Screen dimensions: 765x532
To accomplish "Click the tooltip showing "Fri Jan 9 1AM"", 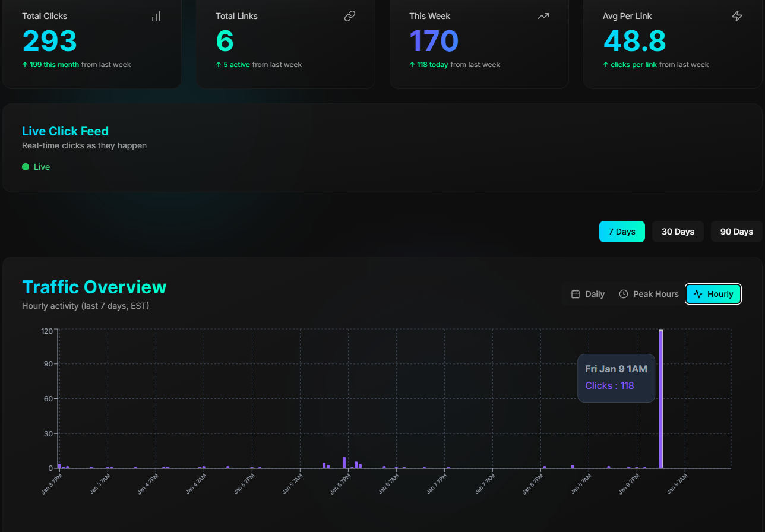I will (x=616, y=378).
